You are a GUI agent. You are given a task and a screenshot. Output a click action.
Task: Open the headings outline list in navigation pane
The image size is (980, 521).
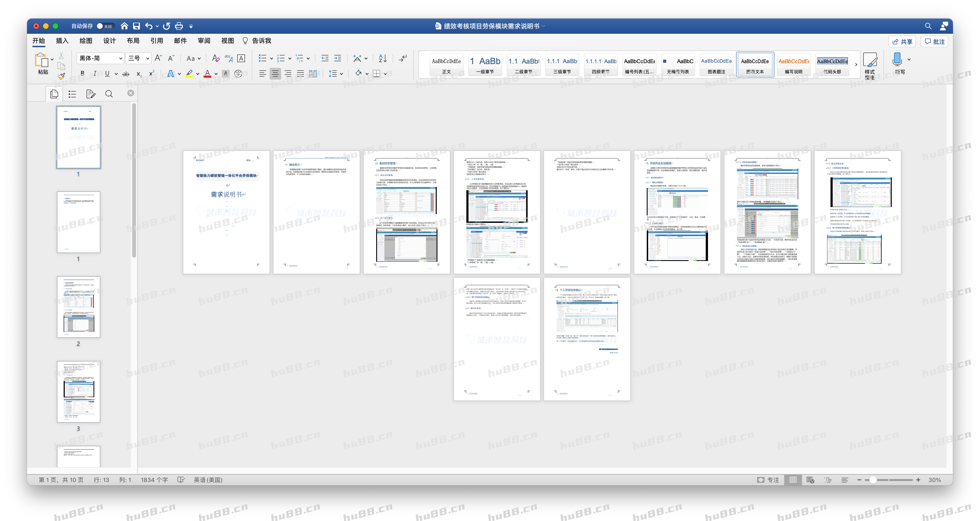[x=72, y=94]
